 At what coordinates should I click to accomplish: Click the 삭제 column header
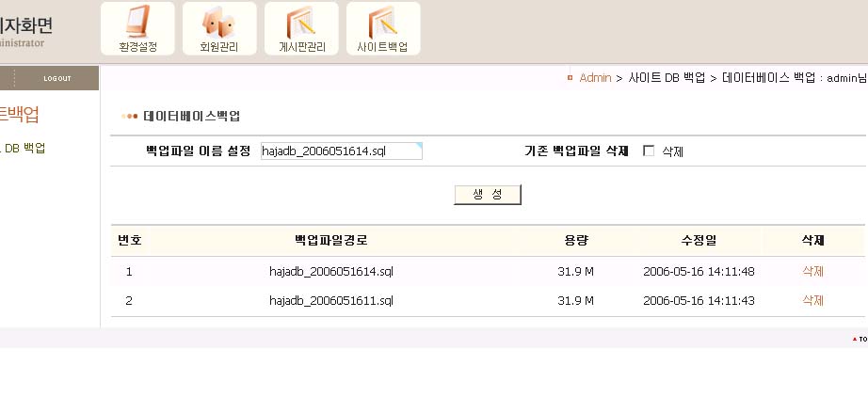pos(812,240)
